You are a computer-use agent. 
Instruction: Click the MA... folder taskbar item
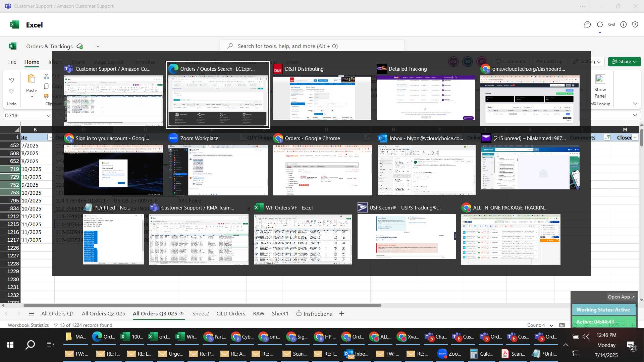(76, 337)
